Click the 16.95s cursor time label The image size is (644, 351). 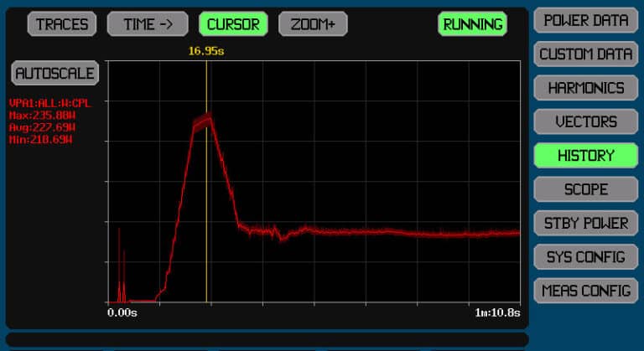pos(206,51)
